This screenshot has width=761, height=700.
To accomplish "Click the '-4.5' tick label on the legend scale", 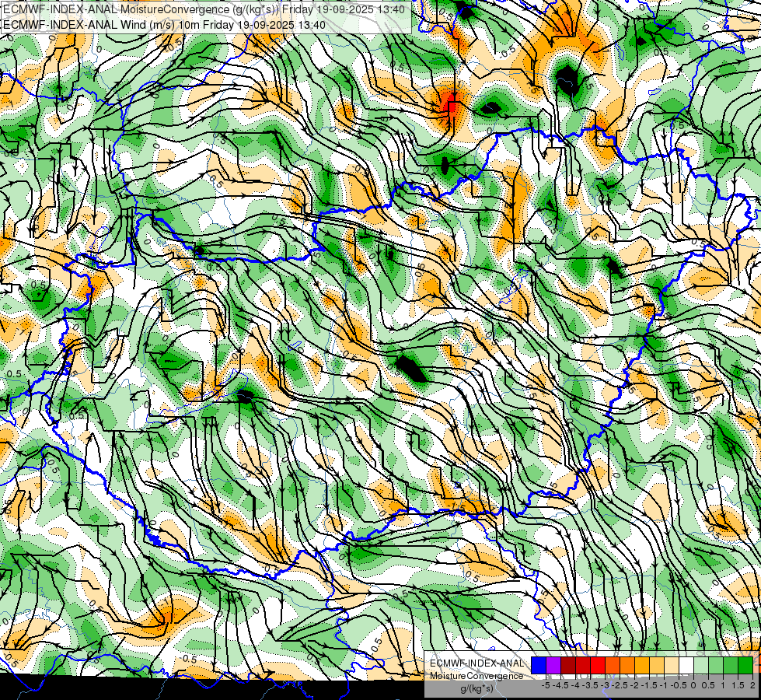I will pyautogui.click(x=560, y=685).
